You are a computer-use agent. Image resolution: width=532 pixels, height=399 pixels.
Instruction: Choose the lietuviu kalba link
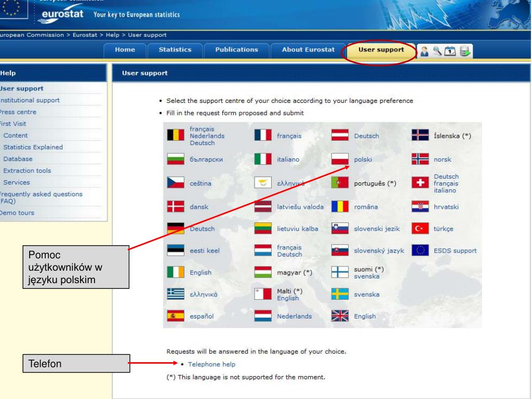coord(298,229)
